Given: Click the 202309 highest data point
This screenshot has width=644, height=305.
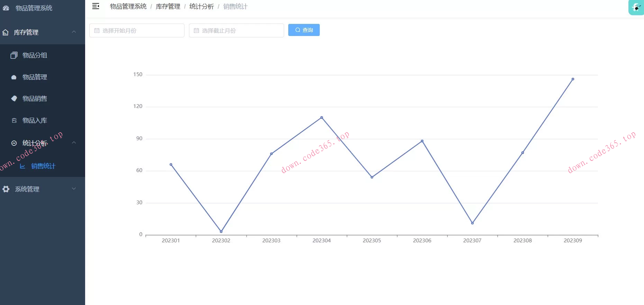Looking at the screenshot, I should pyautogui.click(x=573, y=79).
